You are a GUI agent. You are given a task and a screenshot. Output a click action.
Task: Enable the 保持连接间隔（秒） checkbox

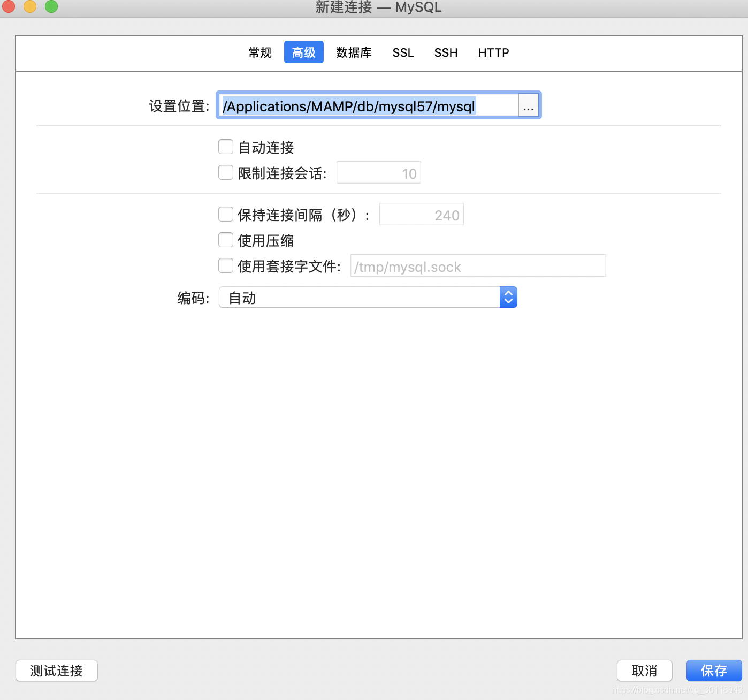point(226,214)
